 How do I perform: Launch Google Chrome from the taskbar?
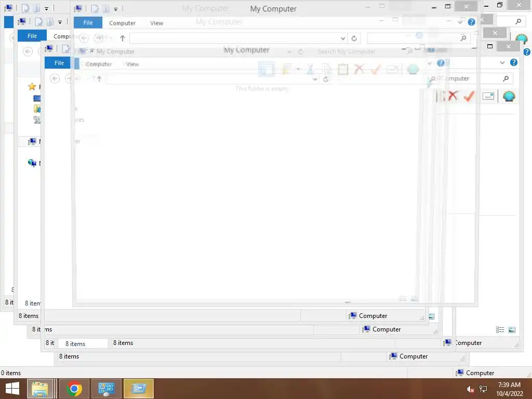coord(74,389)
